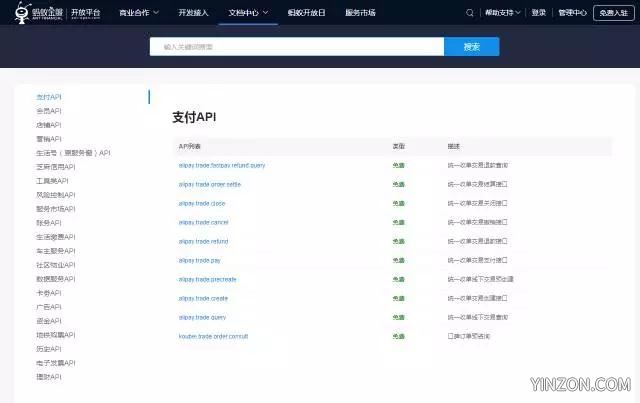
Task: Click 免费 in the koubei.trade.order.consult row
Action: coord(398,336)
